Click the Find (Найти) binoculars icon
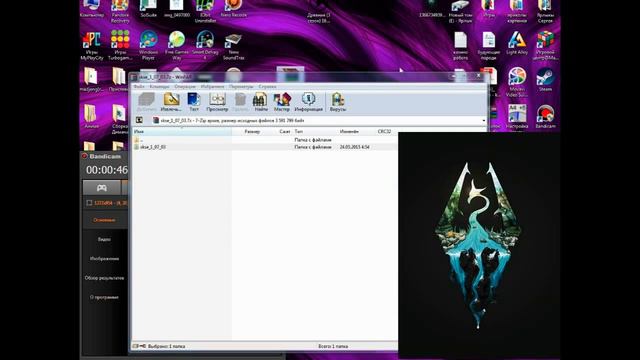This screenshot has width=640, height=360. (x=260, y=102)
